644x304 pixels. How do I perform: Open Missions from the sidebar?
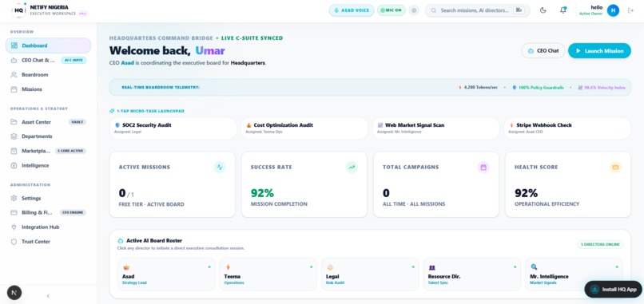coord(48,89)
